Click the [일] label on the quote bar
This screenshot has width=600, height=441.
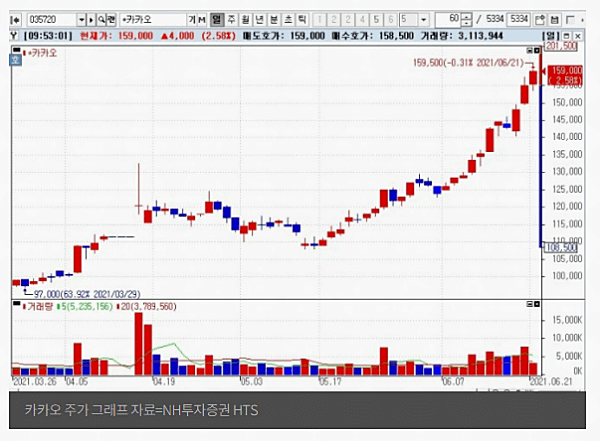point(550,36)
